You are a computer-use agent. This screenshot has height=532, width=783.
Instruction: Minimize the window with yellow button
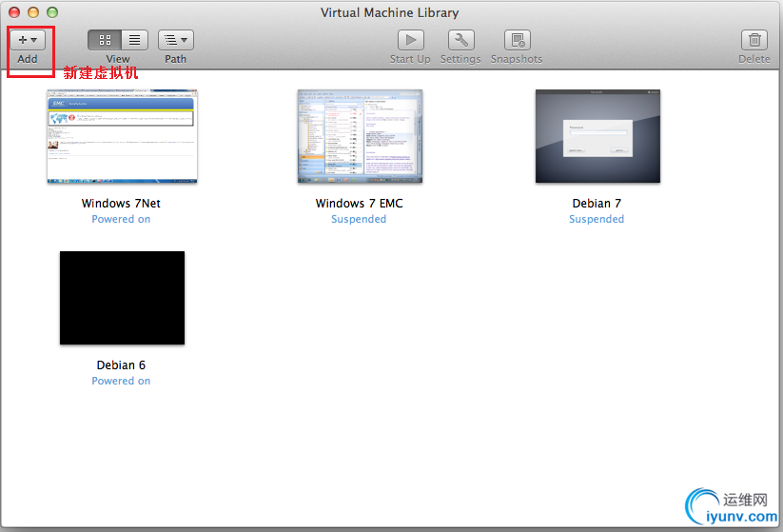click(33, 12)
